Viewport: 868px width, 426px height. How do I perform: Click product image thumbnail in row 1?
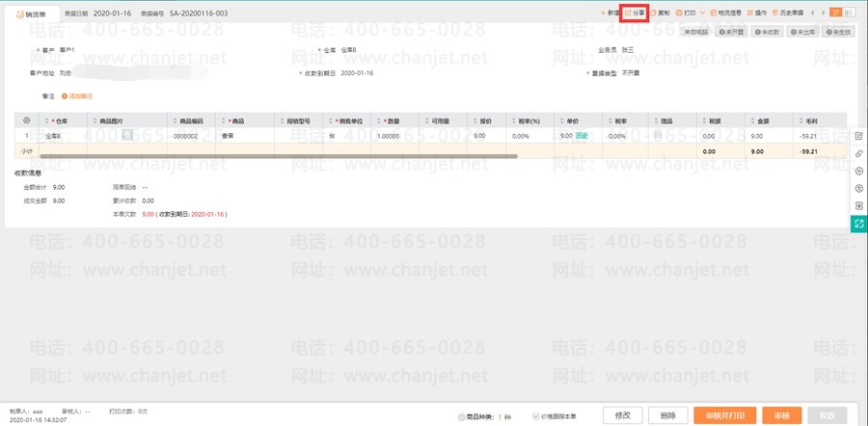127,135
